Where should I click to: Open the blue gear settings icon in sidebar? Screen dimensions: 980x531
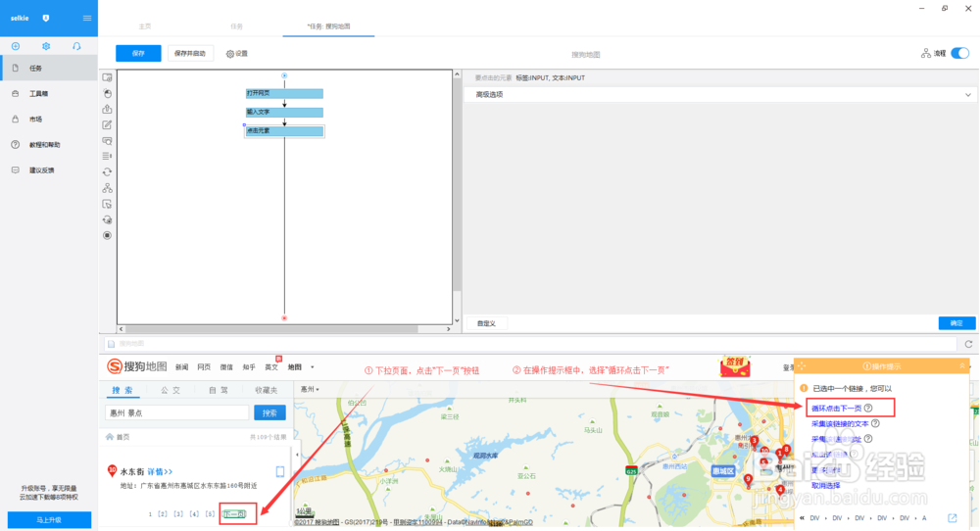(x=46, y=46)
